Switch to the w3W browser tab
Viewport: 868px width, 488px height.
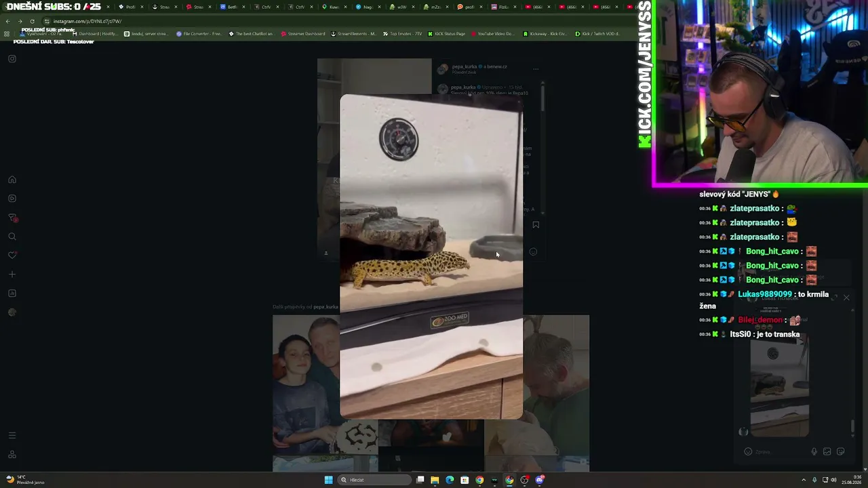pos(399,7)
